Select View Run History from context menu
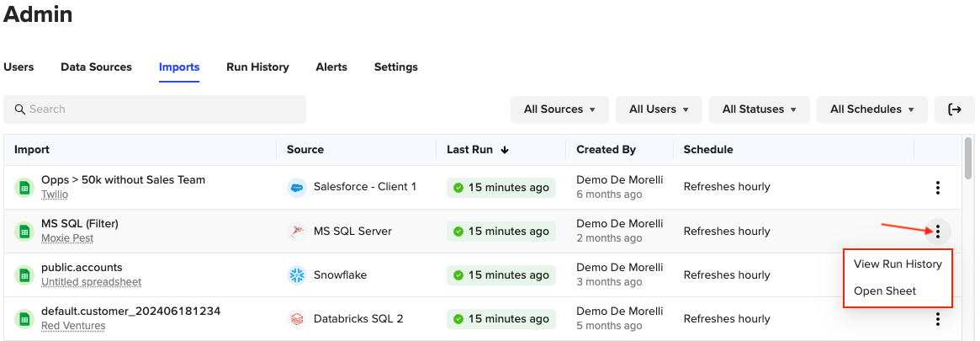The height and width of the screenshot is (341, 980). (897, 264)
